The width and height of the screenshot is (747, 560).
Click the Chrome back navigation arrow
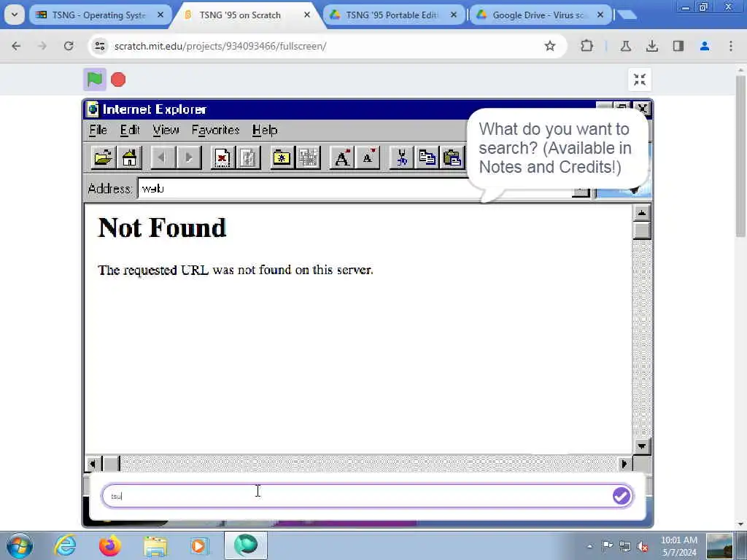16,46
